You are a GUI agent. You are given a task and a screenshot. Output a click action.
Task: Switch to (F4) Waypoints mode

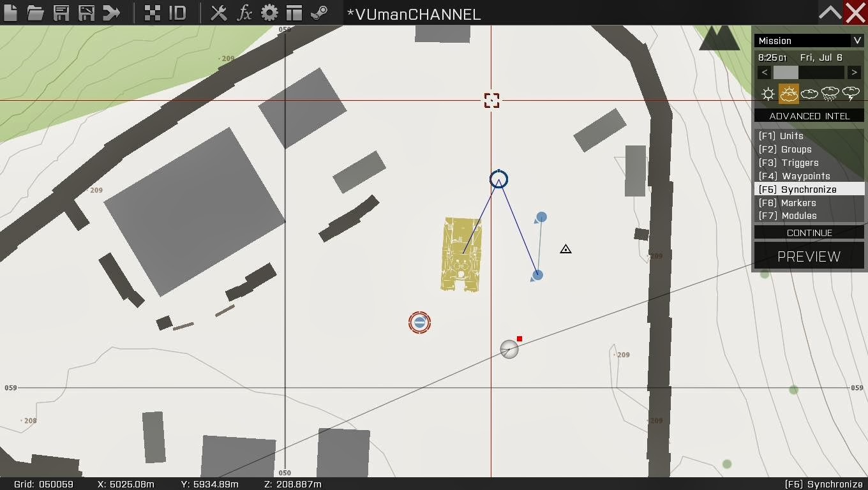pos(809,176)
